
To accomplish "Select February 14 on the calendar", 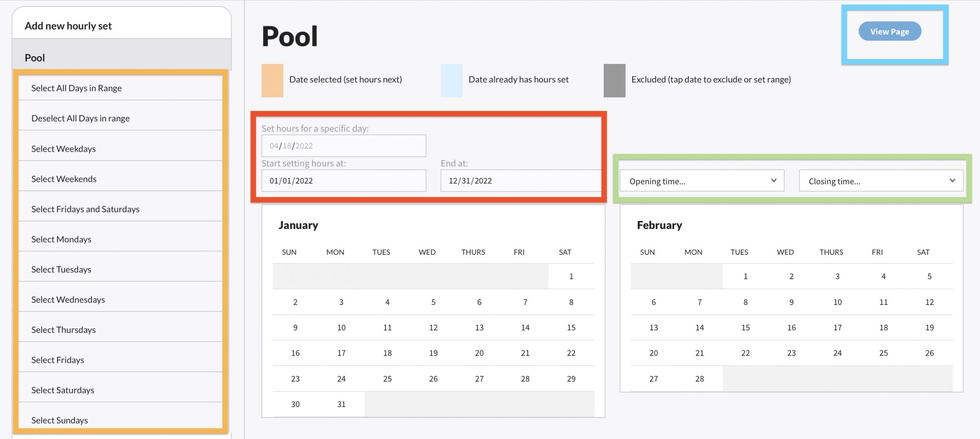I will tap(699, 328).
